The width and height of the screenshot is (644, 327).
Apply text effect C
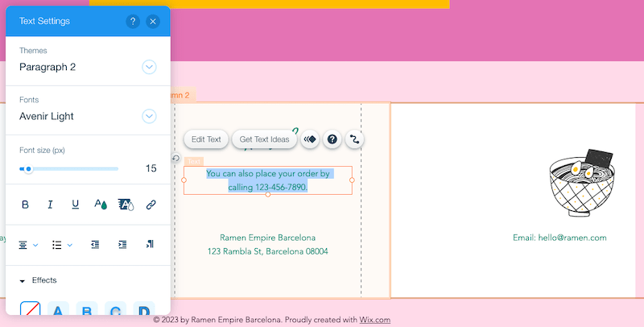[x=115, y=308]
